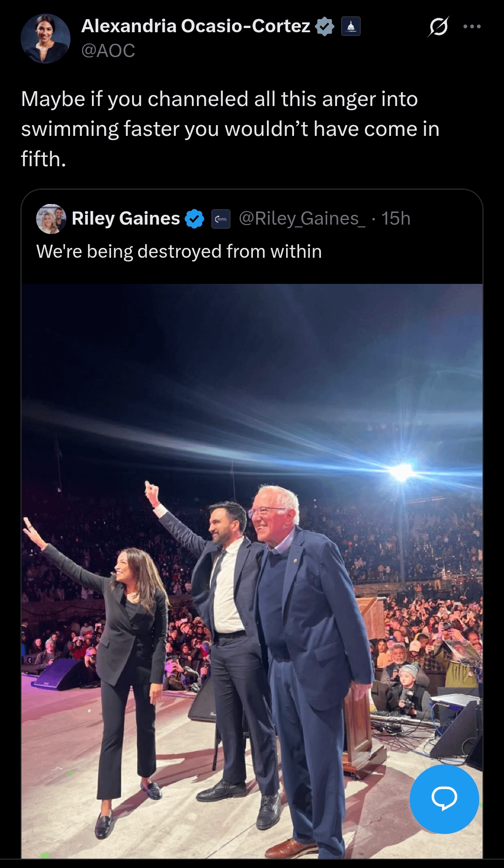
Task: Open Riley Gaines' small profile avatar
Action: tap(51, 219)
